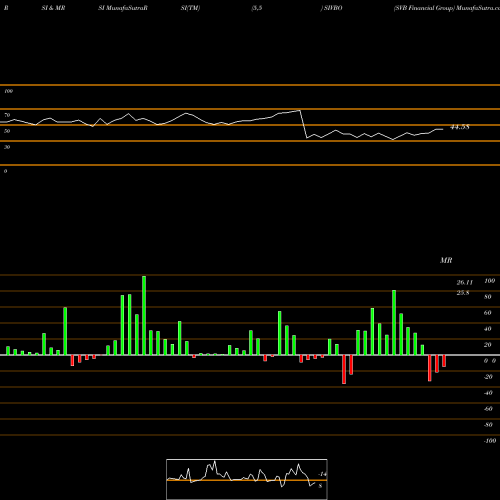Click the "80" label on the MR axis

pos(488,297)
